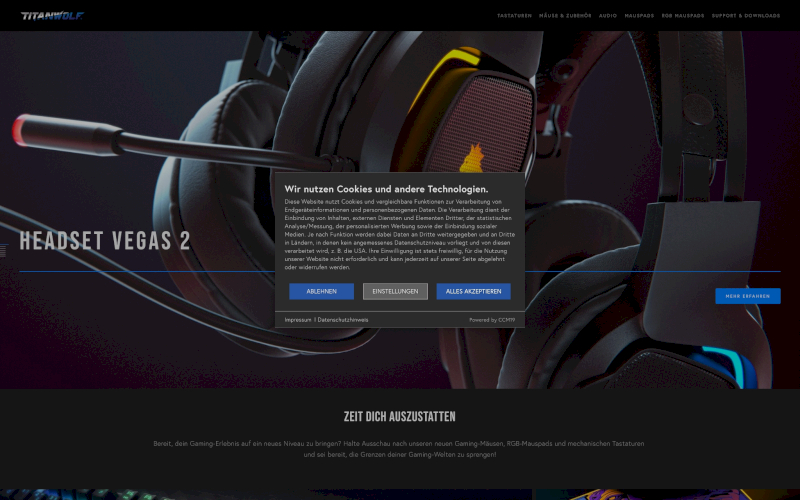Click the cookie dialog headline text
Viewport: 800px width, 500px height.
click(x=386, y=188)
